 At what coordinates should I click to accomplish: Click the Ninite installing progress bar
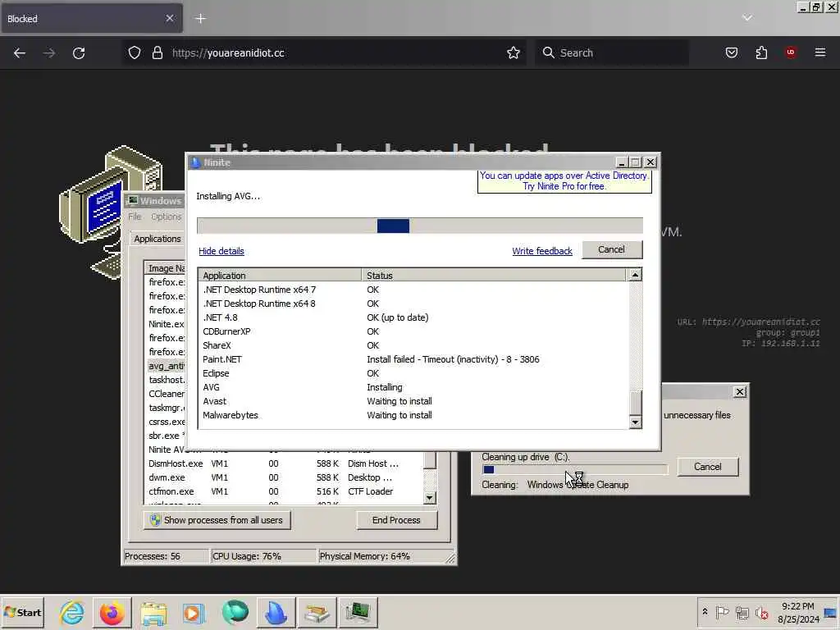coord(419,226)
